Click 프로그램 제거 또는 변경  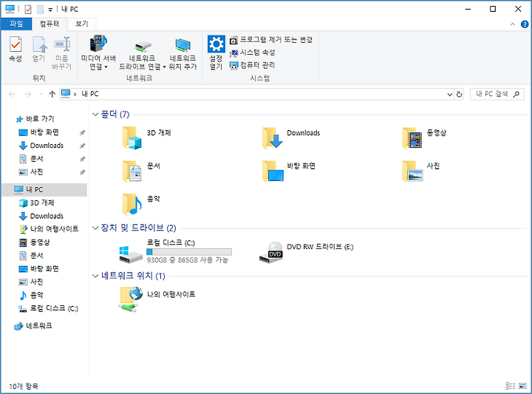point(271,40)
